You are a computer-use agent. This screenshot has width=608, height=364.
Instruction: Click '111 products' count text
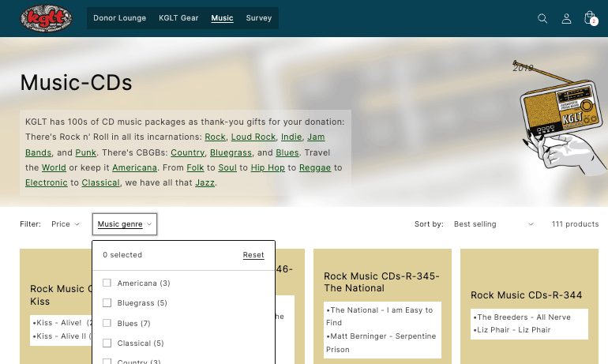coord(575,224)
